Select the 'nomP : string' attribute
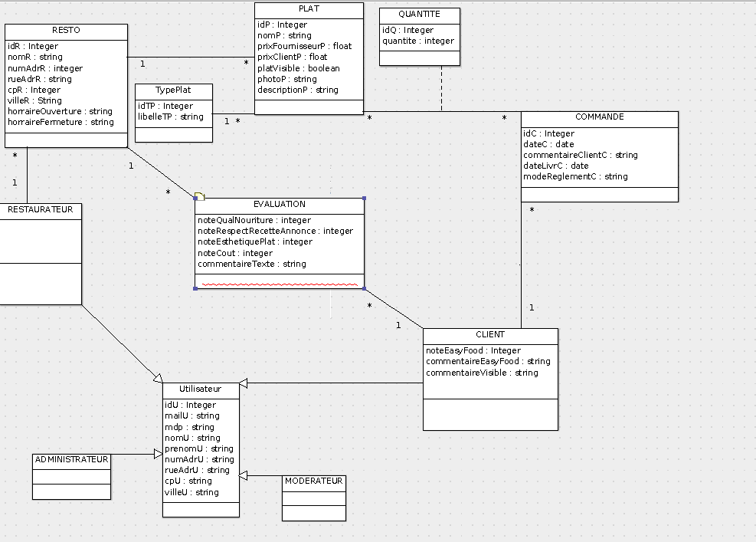Image resolution: width=756 pixels, height=542 pixels. pyautogui.click(x=284, y=35)
